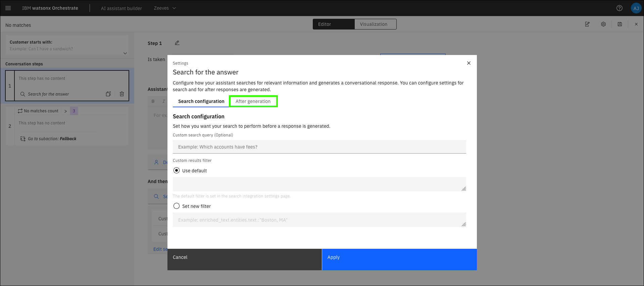Click the settings gear icon in toolbar

pyautogui.click(x=603, y=24)
